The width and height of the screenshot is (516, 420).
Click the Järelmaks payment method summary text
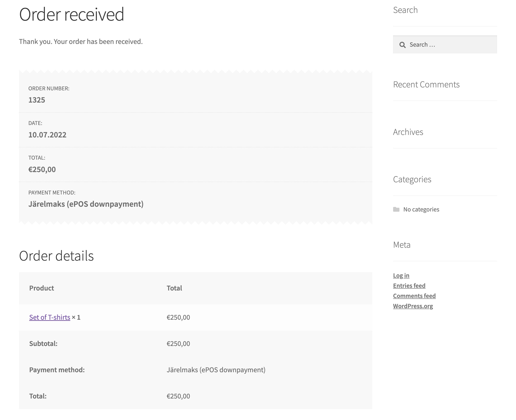(x=86, y=204)
